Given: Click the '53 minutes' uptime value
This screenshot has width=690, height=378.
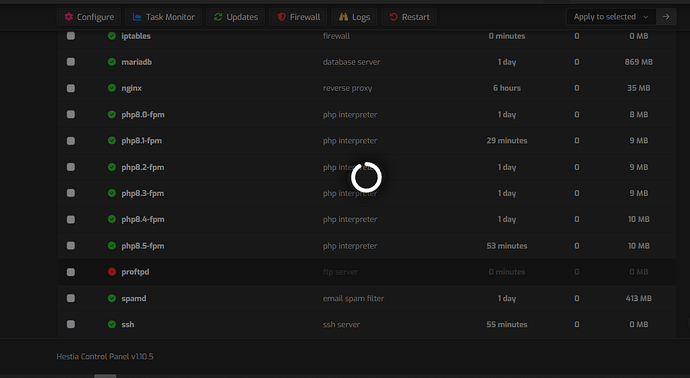Looking at the screenshot, I should pyautogui.click(x=506, y=246).
